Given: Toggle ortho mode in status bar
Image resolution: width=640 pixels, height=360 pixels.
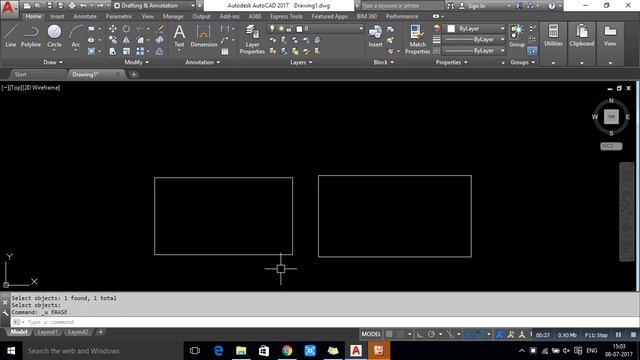Looking at the screenshot, I should click(420, 334).
